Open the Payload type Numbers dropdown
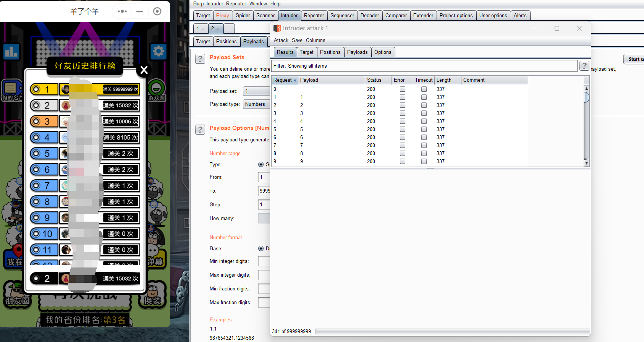644x342 pixels. click(256, 104)
